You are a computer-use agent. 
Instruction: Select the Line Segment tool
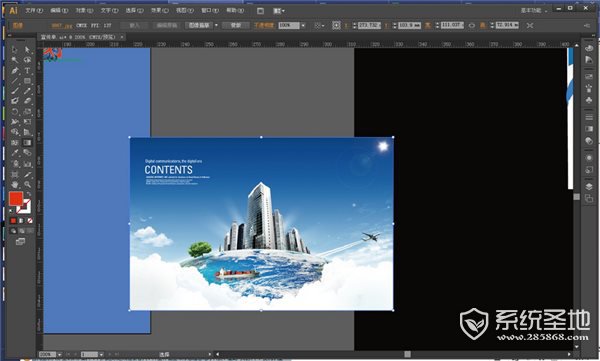pos(15,81)
